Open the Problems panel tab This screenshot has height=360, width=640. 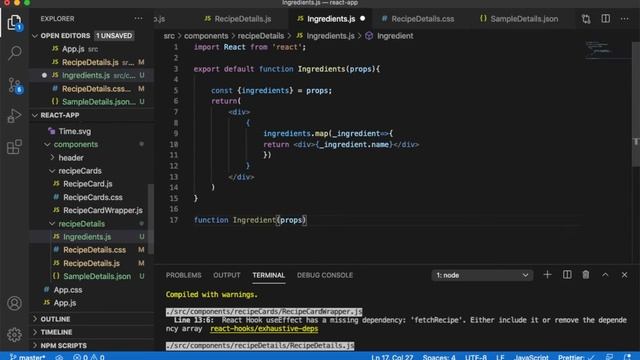[x=184, y=275]
